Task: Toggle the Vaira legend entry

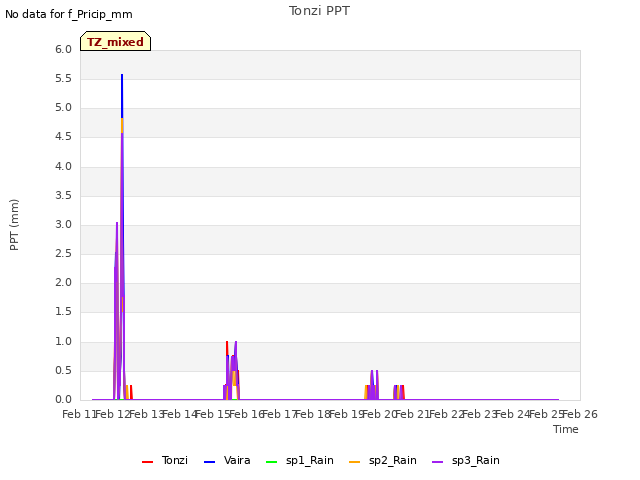Action: pos(227,460)
